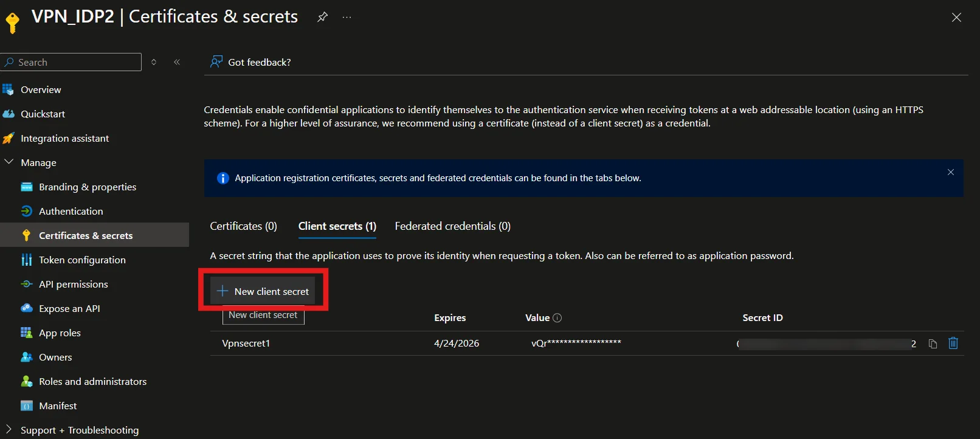Click Support + Troubleshooting label
The height and width of the screenshot is (439, 980).
tap(80, 430)
